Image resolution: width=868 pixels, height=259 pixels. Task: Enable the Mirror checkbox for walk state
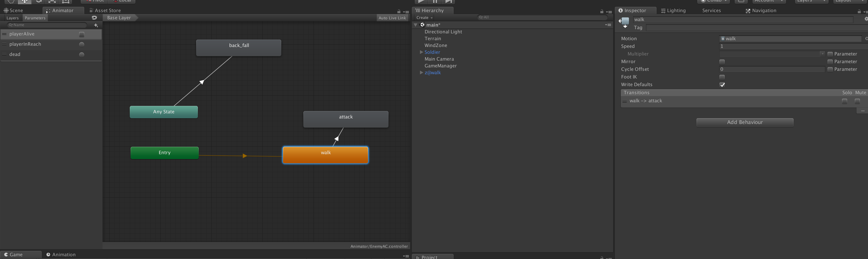click(x=722, y=62)
